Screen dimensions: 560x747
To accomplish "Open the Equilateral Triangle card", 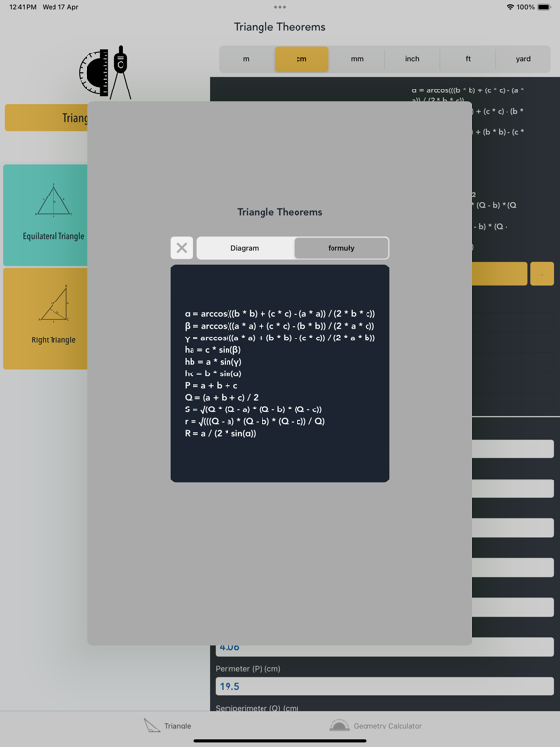I will click(46, 215).
